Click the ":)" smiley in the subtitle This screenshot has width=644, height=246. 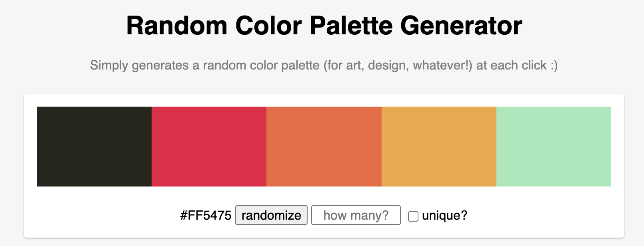click(554, 65)
